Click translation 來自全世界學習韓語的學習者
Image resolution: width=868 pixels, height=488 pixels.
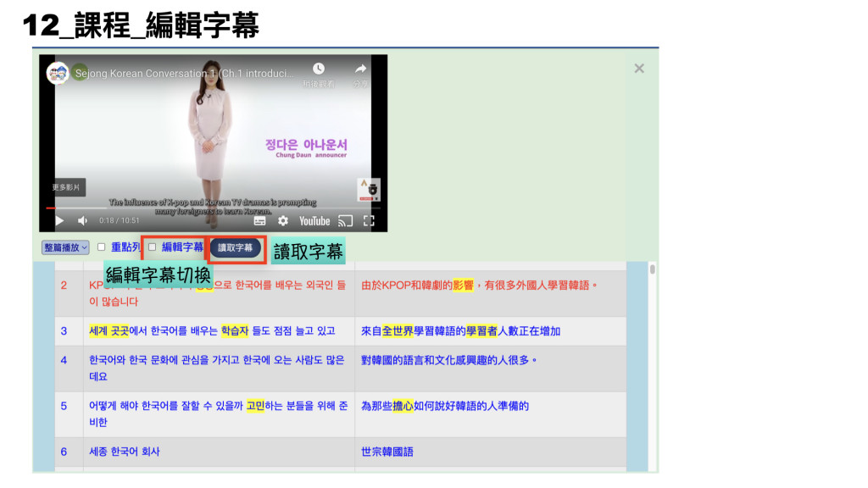click(429, 331)
